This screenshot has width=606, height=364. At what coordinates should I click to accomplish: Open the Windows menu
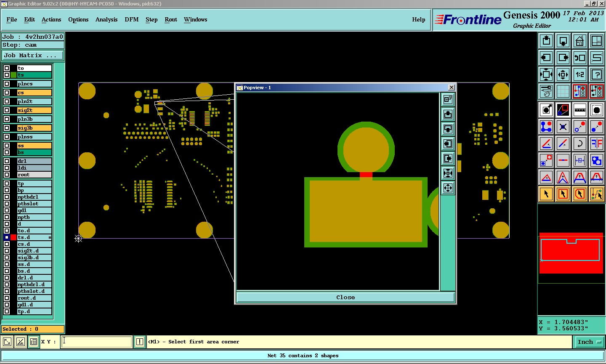(196, 19)
